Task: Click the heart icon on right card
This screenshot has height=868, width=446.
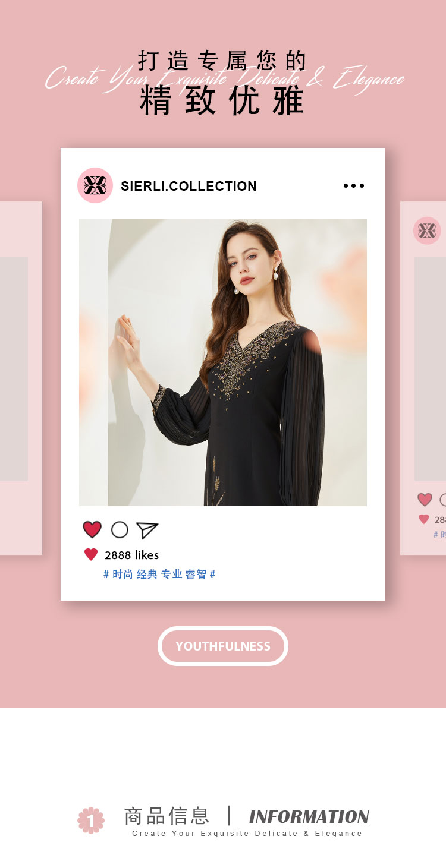Action: [x=425, y=500]
